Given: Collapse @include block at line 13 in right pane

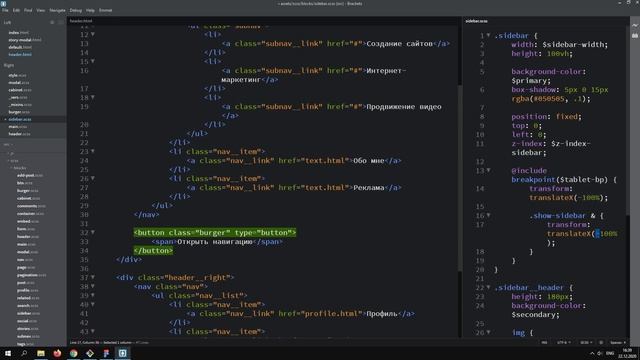Looking at the screenshot, I should tap(488, 170).
